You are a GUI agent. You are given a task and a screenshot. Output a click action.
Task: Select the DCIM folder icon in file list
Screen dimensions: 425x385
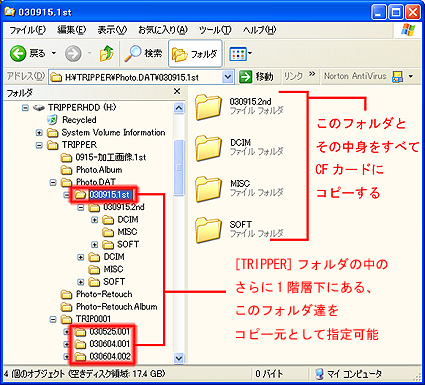pyautogui.click(x=208, y=147)
